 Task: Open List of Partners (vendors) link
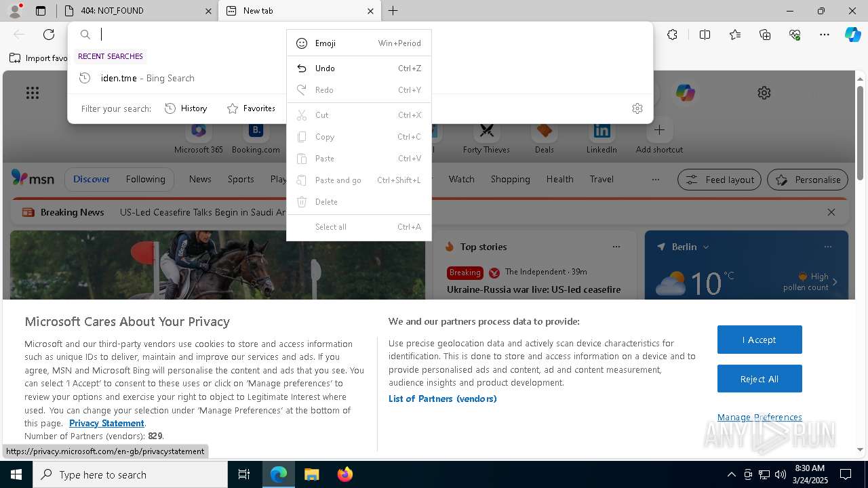point(442,399)
